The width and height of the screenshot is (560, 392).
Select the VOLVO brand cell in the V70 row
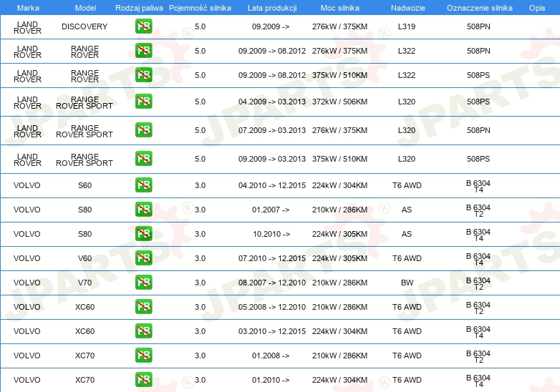[x=27, y=283]
